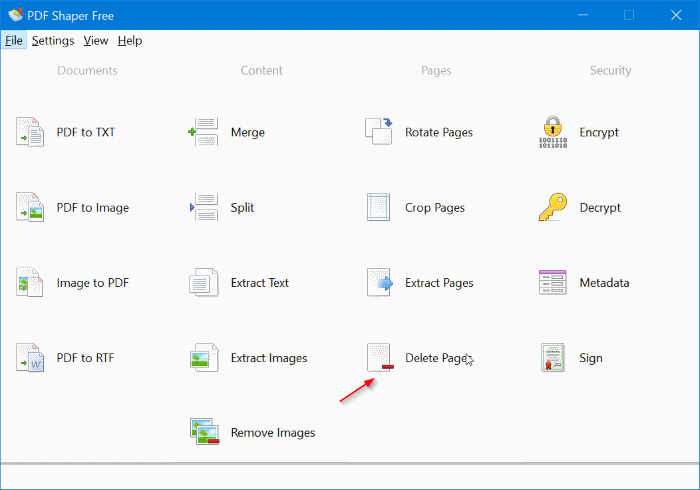Click the Encrypt padlock icon

(553, 132)
